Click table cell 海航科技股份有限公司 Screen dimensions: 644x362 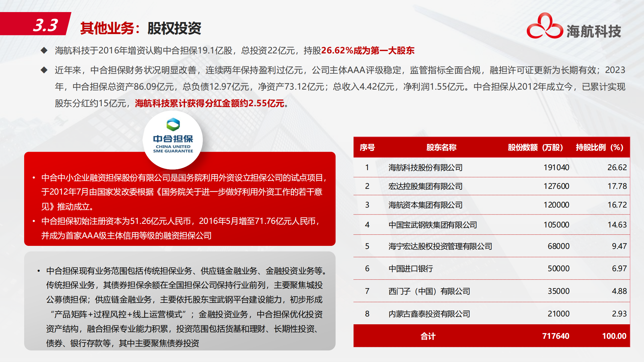point(425,167)
